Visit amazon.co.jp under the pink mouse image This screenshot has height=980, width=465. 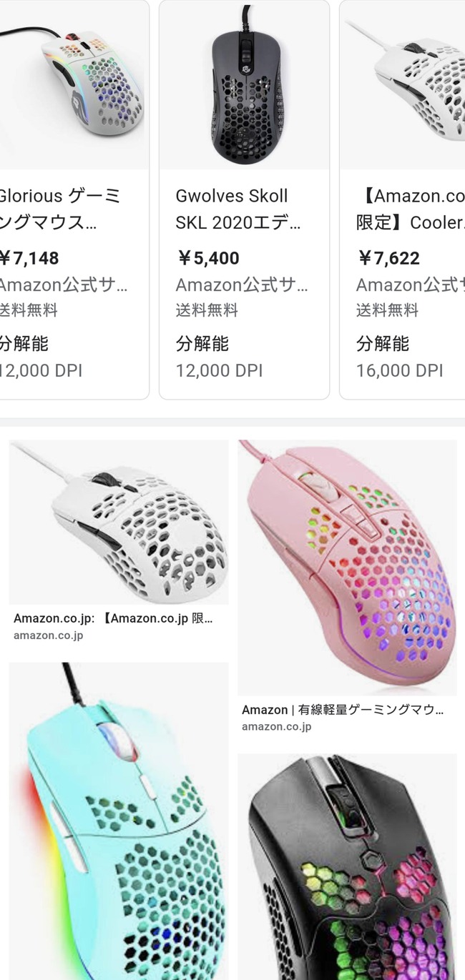point(277,727)
